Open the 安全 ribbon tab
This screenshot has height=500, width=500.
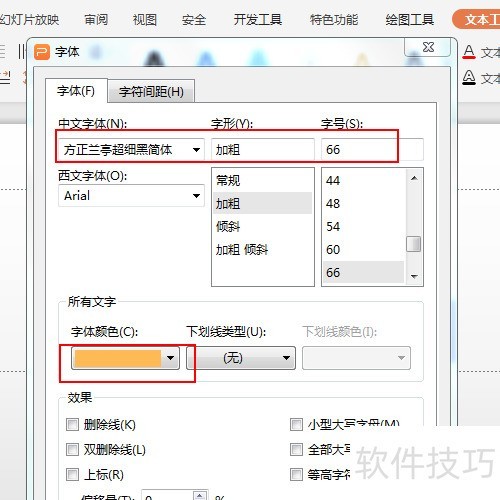[194, 20]
